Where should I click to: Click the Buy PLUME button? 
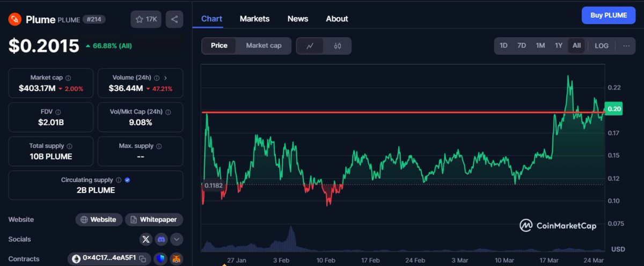pos(609,16)
